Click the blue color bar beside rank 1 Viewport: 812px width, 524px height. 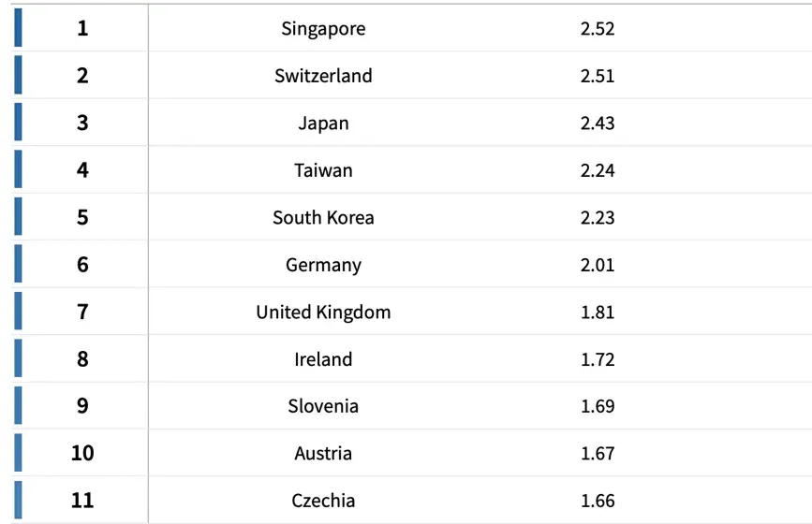[18, 27]
